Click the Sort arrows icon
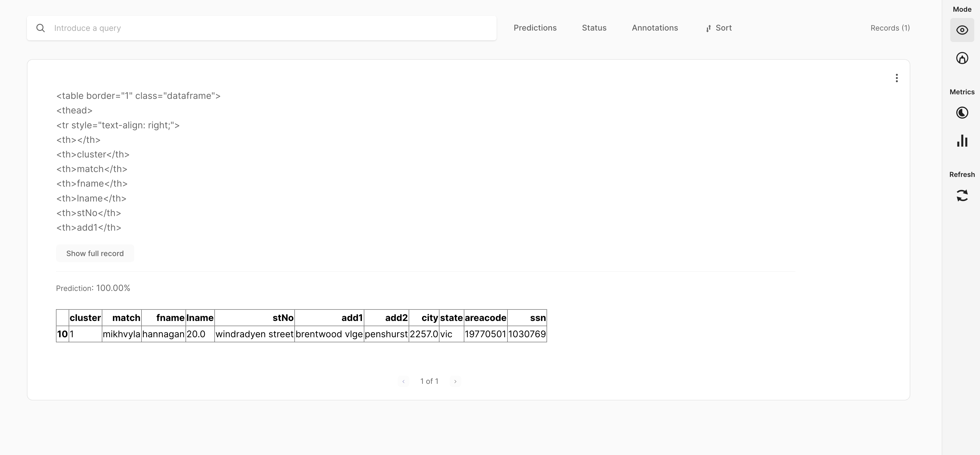This screenshot has height=455, width=980. (x=708, y=28)
